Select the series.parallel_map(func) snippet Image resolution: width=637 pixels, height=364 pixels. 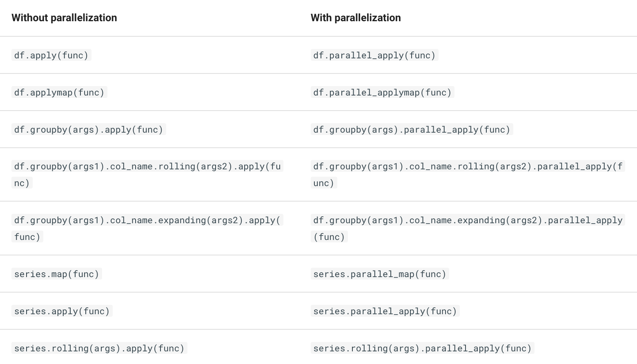pos(380,274)
